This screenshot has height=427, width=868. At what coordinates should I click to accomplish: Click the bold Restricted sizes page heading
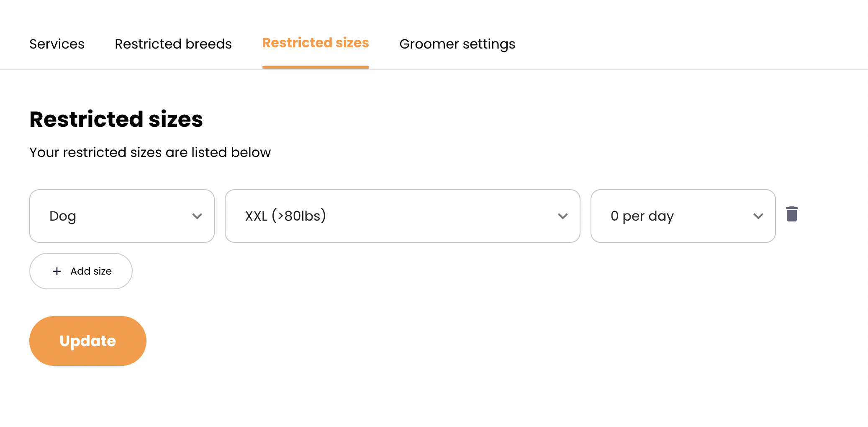point(116,119)
